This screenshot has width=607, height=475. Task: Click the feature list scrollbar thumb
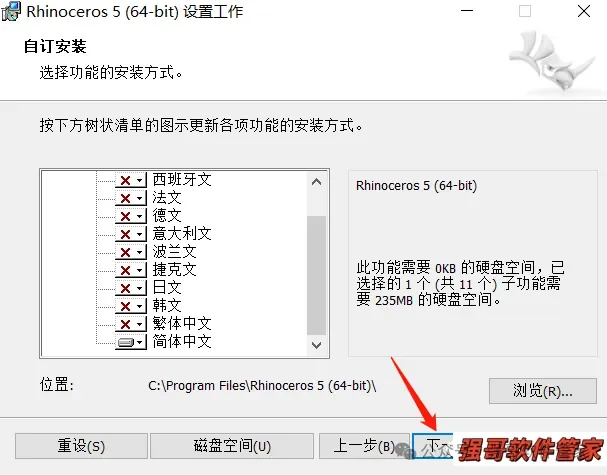click(x=316, y=275)
